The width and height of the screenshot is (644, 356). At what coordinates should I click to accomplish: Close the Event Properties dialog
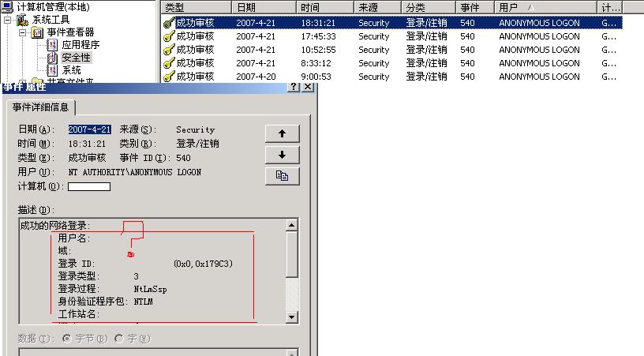(x=308, y=87)
